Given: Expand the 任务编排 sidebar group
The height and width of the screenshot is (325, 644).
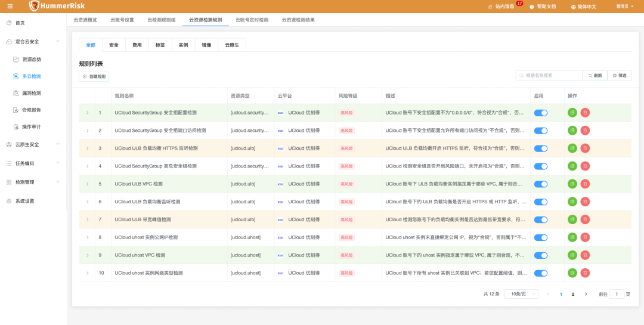Looking at the screenshot, I should 33,163.
